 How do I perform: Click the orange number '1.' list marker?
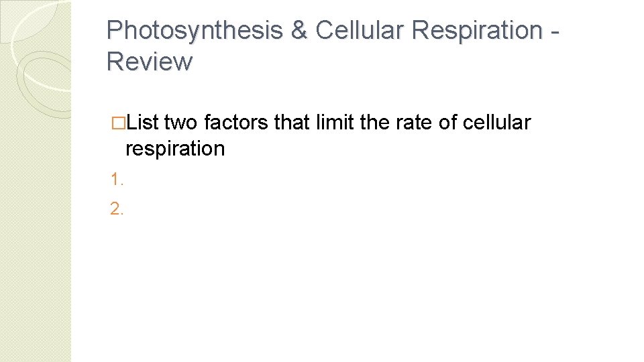coord(117,180)
